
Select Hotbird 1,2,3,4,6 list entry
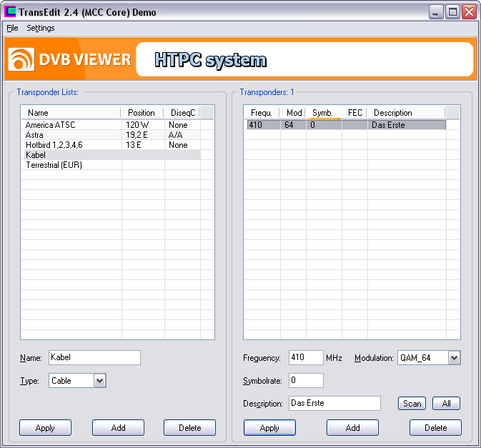(54, 145)
